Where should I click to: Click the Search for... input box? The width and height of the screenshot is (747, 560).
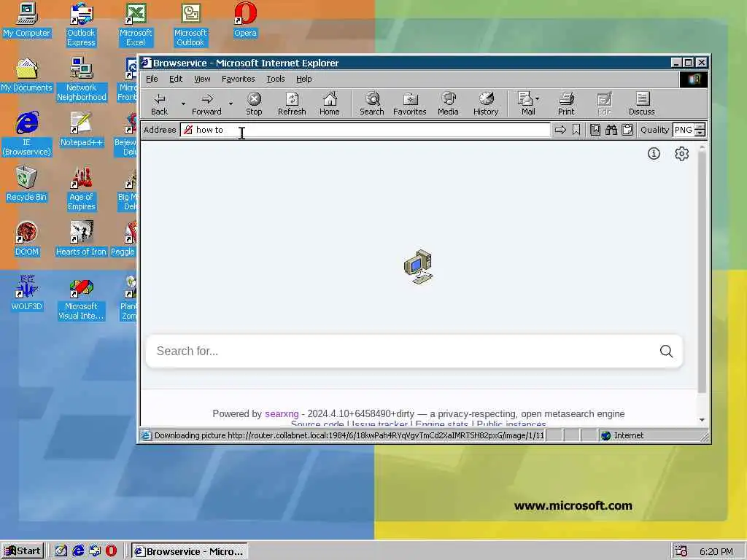pyautogui.click(x=403, y=351)
